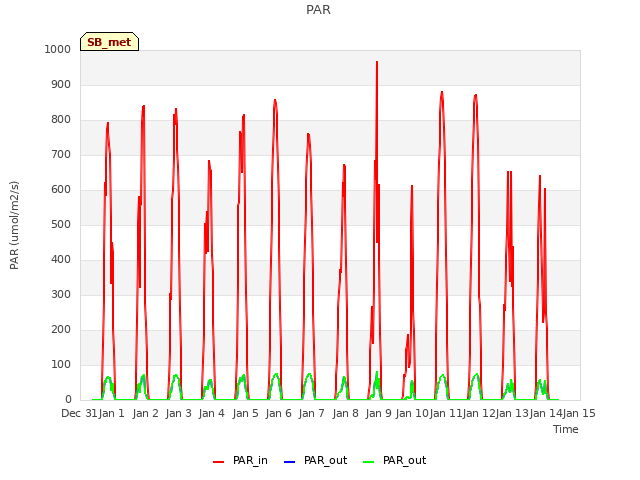Click the 500 y-axis tick label
The width and height of the screenshot is (640, 480).
click(x=61, y=224)
